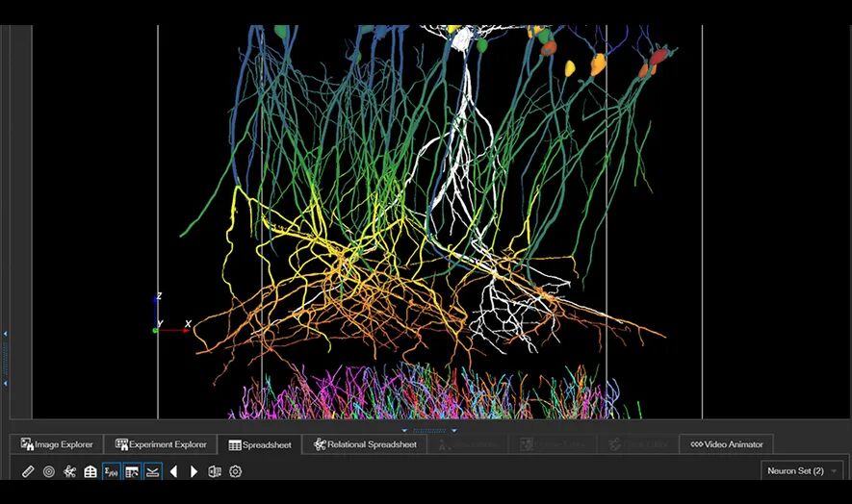The width and height of the screenshot is (852, 504).
Task: Open the Relational Spreadsheet tab
Action: (365, 444)
